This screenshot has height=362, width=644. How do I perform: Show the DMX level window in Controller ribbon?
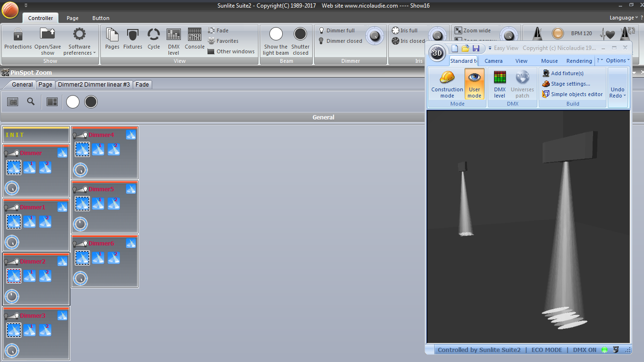coord(174,41)
